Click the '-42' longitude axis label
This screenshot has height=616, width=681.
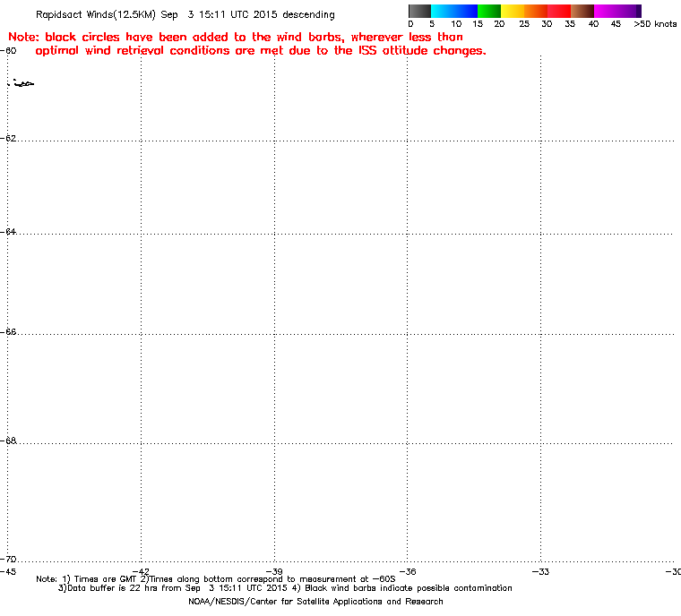141,572
